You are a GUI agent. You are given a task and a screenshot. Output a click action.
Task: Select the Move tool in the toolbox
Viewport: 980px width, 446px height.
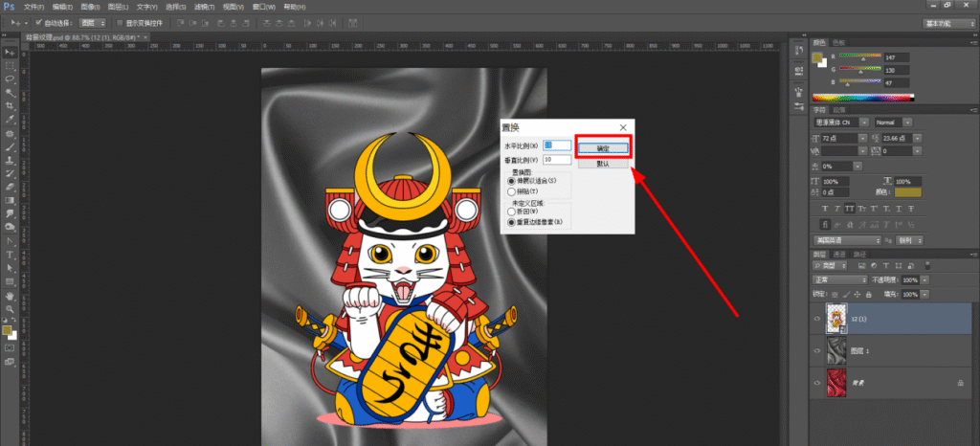click(10, 52)
